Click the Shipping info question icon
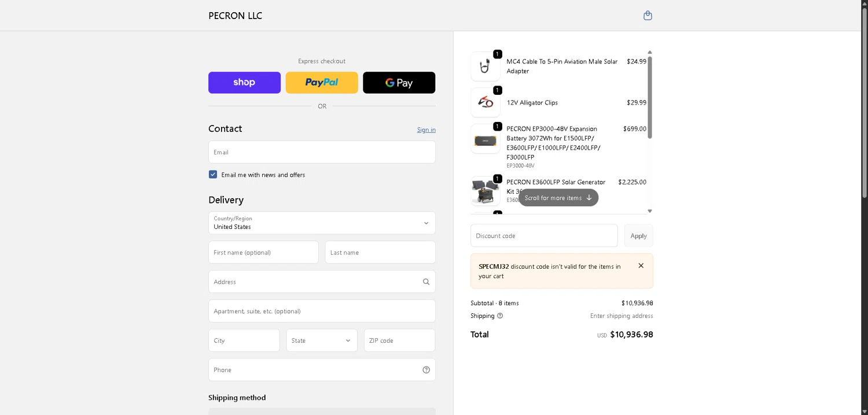 (x=500, y=316)
